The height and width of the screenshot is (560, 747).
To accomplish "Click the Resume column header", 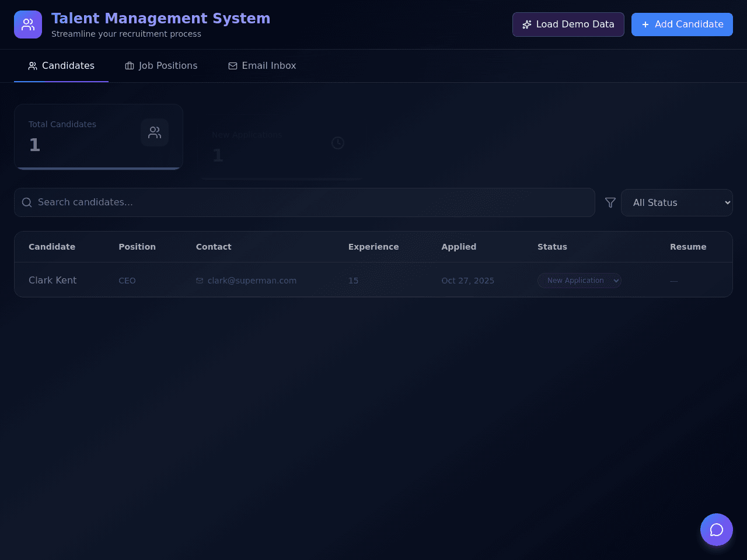I will [688, 247].
